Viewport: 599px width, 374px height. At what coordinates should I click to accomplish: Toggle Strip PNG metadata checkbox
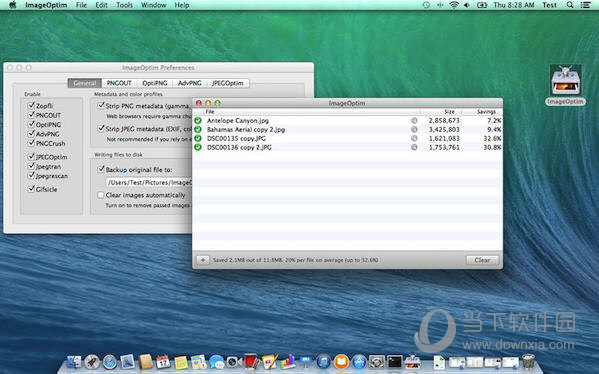101,105
